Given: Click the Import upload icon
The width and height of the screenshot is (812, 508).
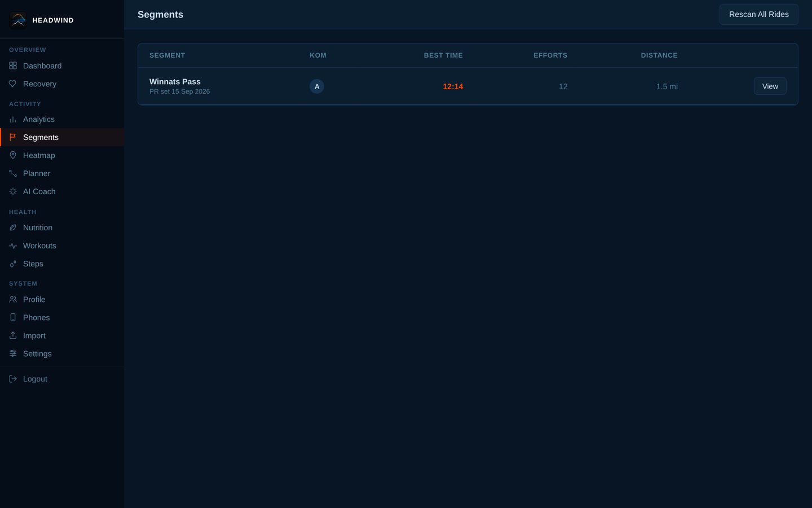Looking at the screenshot, I should click(13, 336).
